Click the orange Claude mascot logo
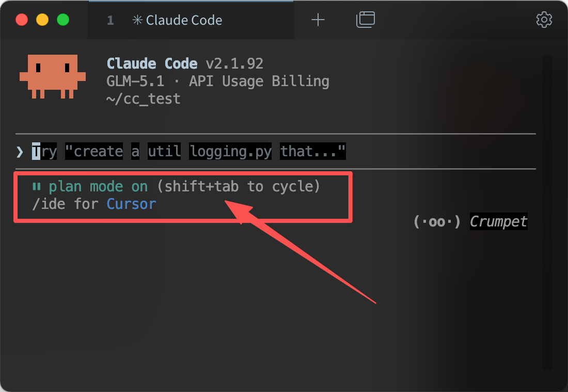 click(x=53, y=76)
